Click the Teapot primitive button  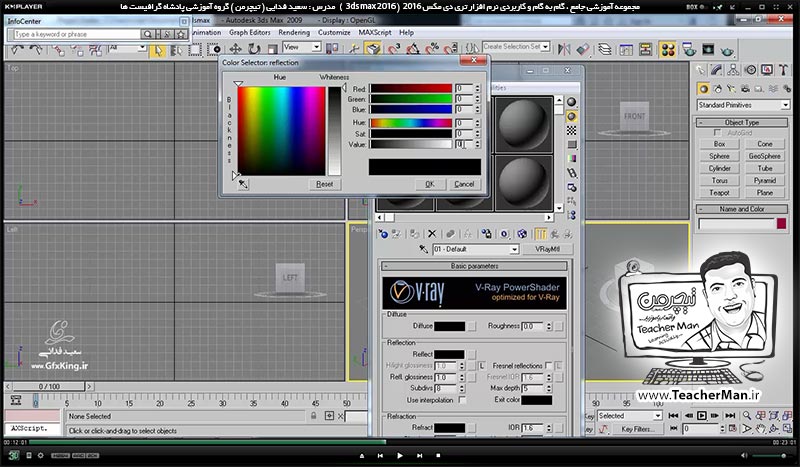click(719, 192)
